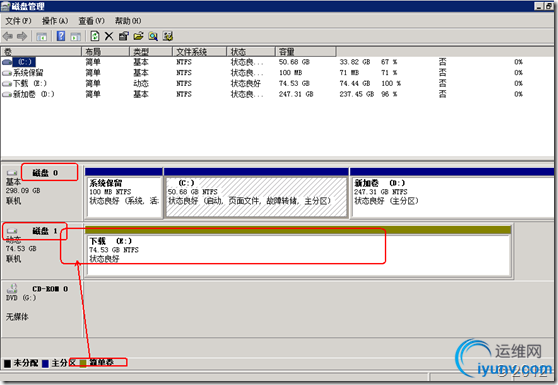
Task: Click the magnifier explore toolbar icon
Action: click(153, 36)
